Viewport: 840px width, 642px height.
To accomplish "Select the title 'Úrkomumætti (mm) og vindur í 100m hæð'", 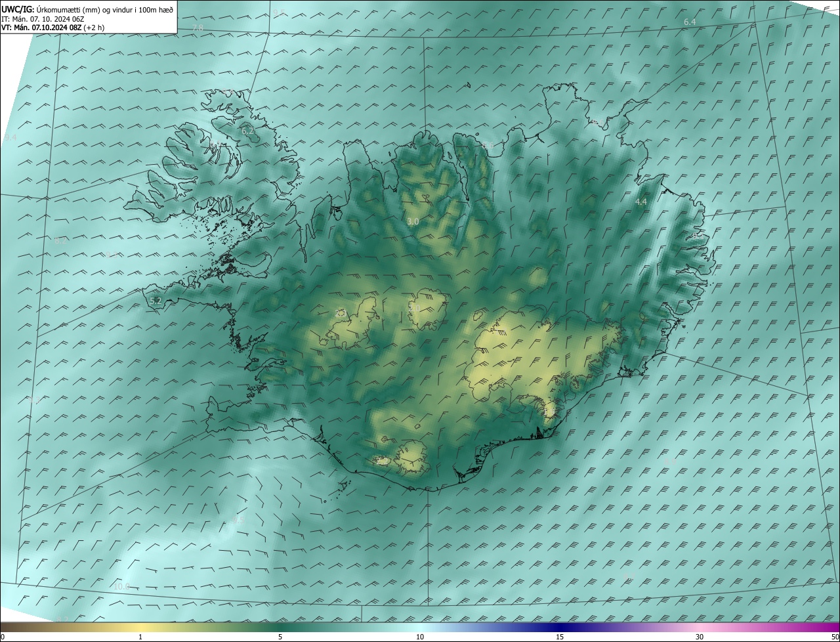I will point(104,10).
